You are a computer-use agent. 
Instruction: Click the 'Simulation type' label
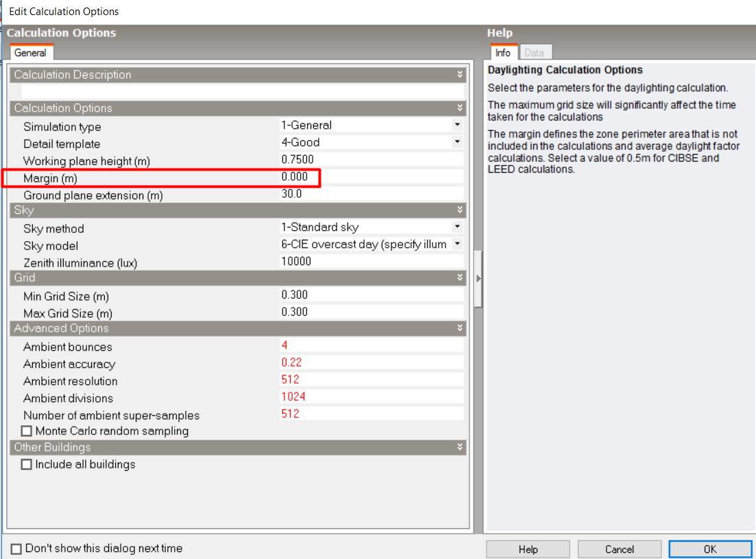(x=62, y=127)
